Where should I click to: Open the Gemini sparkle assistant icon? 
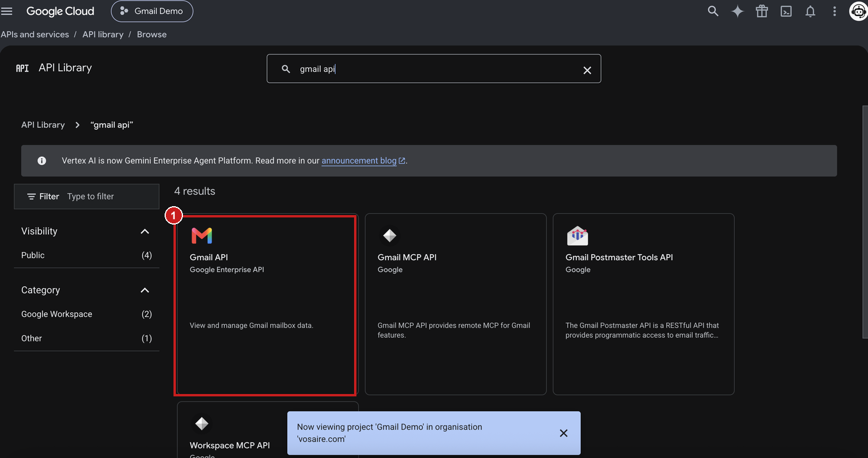[x=737, y=11]
